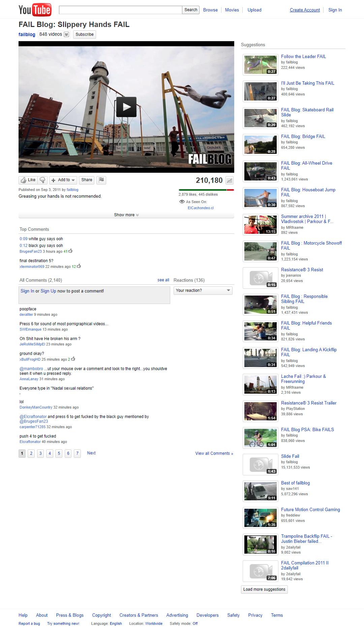Viewport: 364px width, 641px height.
Task: Expand description with Show more
Action: coord(126,215)
